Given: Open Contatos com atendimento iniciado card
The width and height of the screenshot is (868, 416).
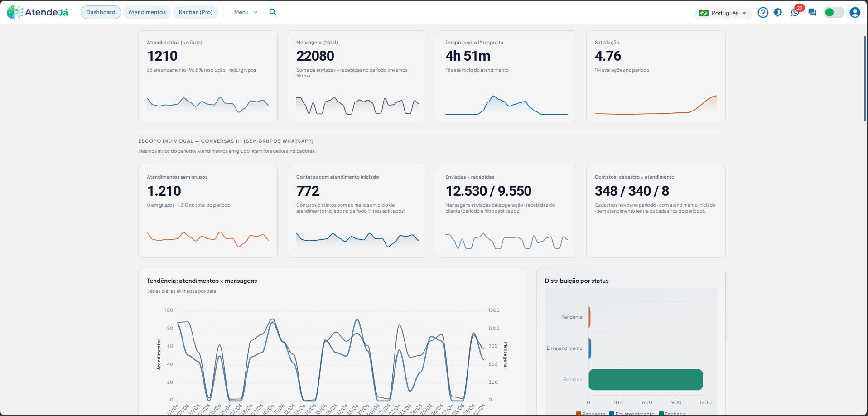Looking at the screenshot, I should coord(357,211).
